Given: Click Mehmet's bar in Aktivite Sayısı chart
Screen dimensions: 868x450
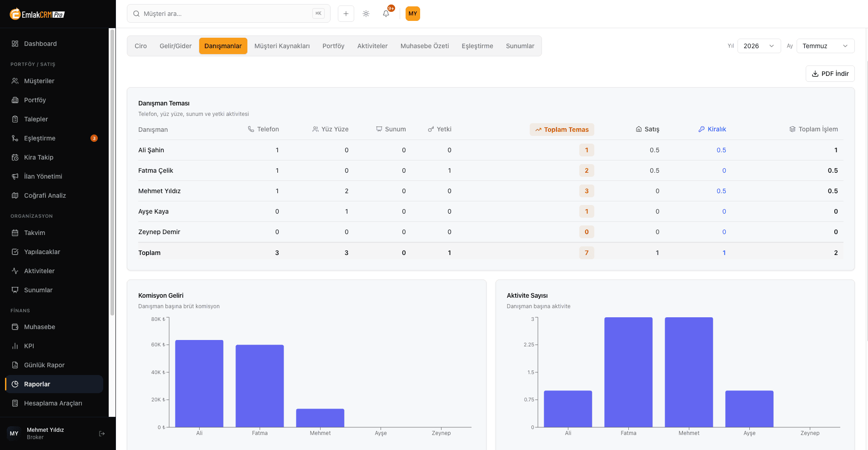Looking at the screenshot, I should point(689,372).
